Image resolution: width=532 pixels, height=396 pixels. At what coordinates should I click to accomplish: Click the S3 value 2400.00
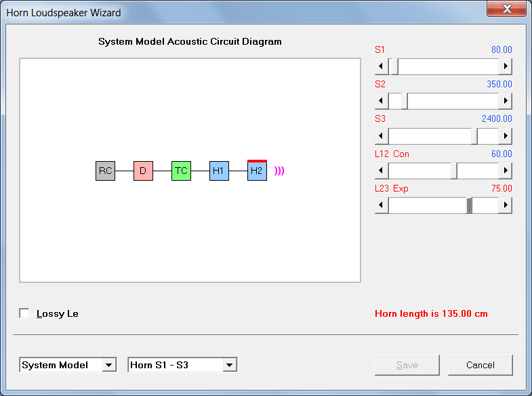(497, 118)
